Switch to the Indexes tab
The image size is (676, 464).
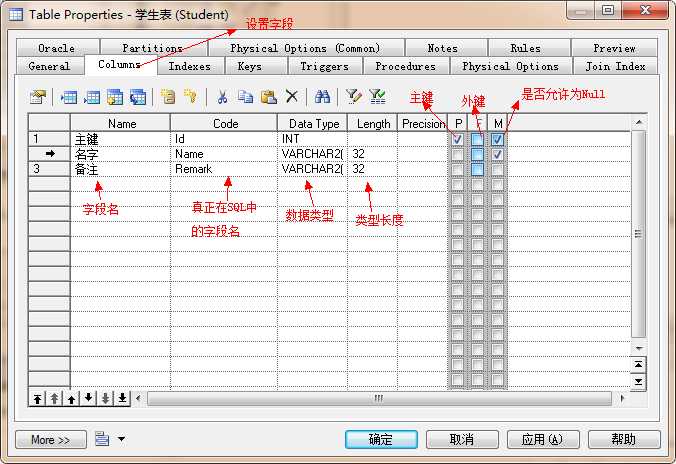point(190,66)
